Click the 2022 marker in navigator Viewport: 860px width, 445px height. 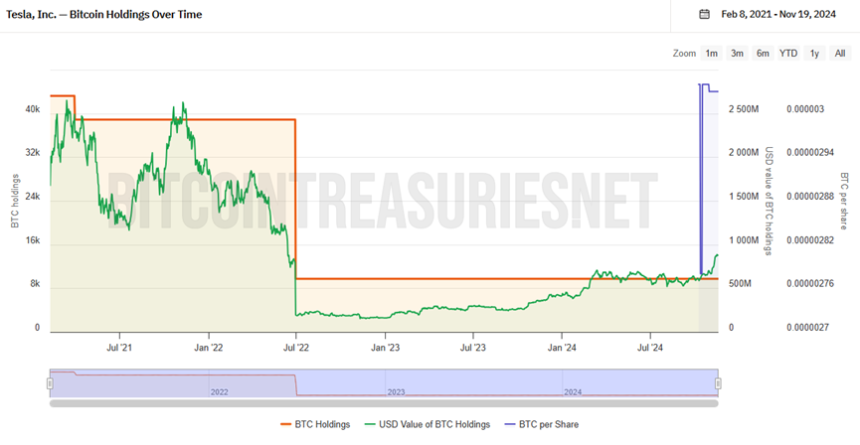click(219, 392)
